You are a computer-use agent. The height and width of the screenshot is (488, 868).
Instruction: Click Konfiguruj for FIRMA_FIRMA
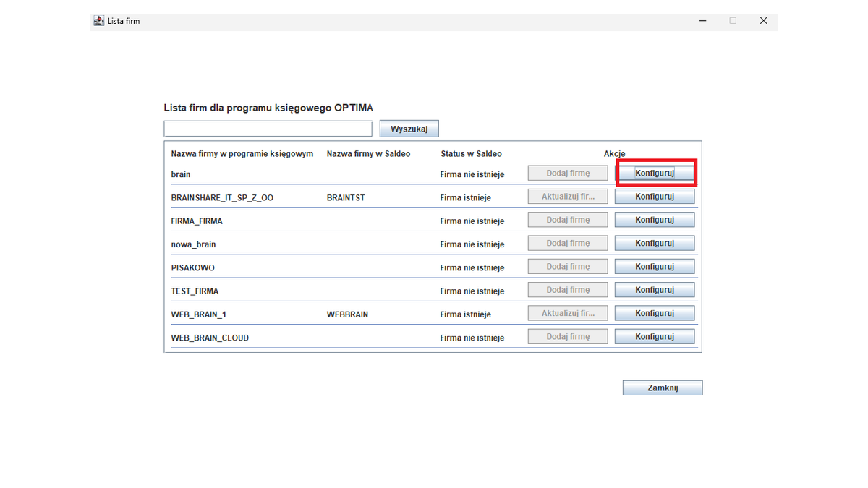[x=655, y=220]
